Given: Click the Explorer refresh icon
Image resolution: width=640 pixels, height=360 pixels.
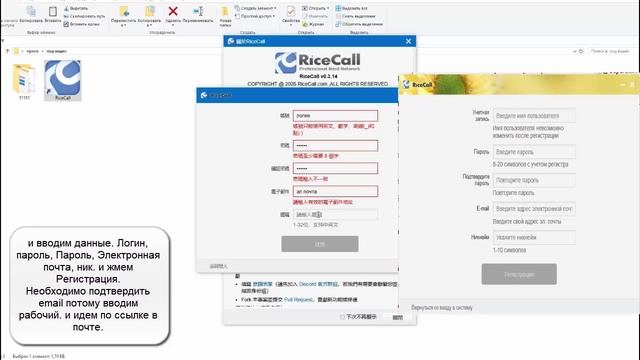Looking at the screenshot, I should [581, 51].
